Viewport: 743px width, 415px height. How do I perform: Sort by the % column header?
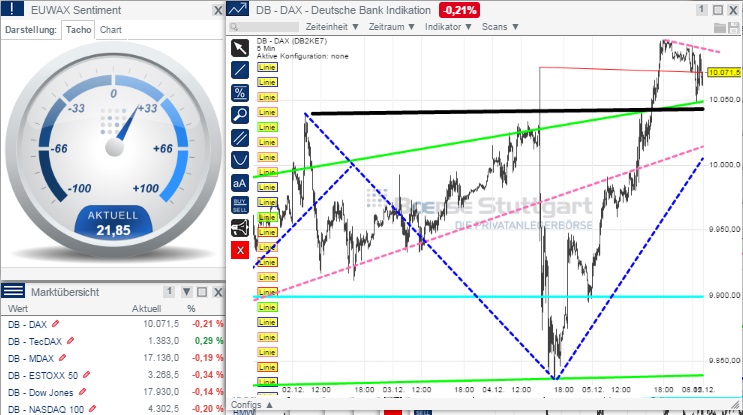(x=191, y=308)
